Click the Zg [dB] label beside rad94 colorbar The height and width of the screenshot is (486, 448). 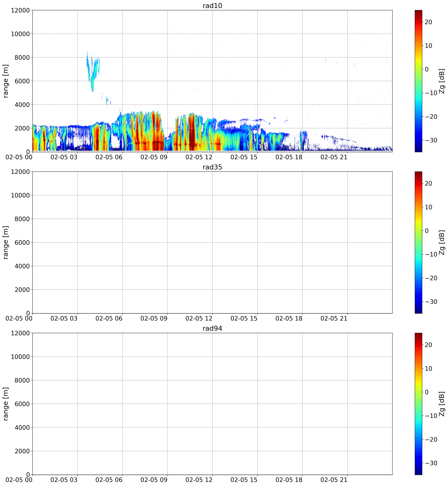click(442, 404)
